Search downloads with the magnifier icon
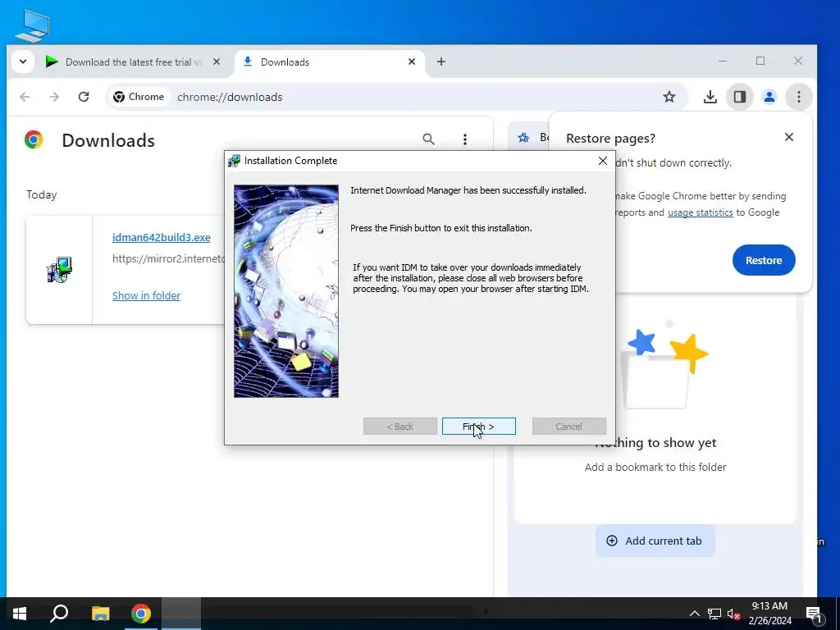 click(428, 139)
